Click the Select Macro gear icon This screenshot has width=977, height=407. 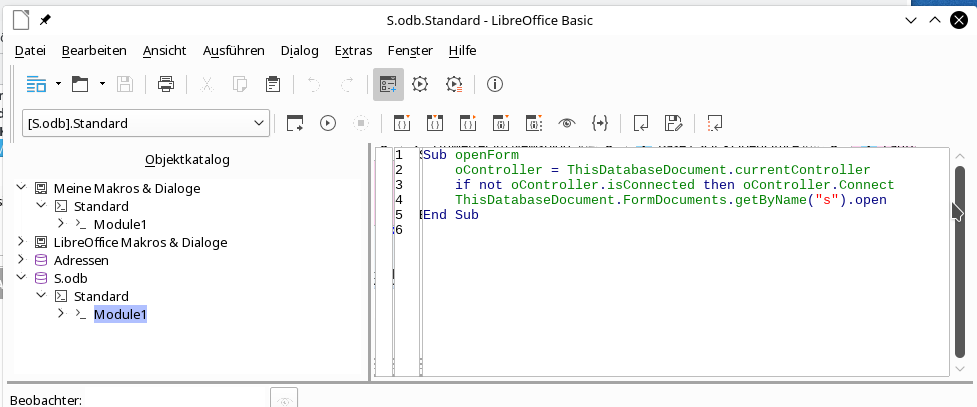click(420, 84)
